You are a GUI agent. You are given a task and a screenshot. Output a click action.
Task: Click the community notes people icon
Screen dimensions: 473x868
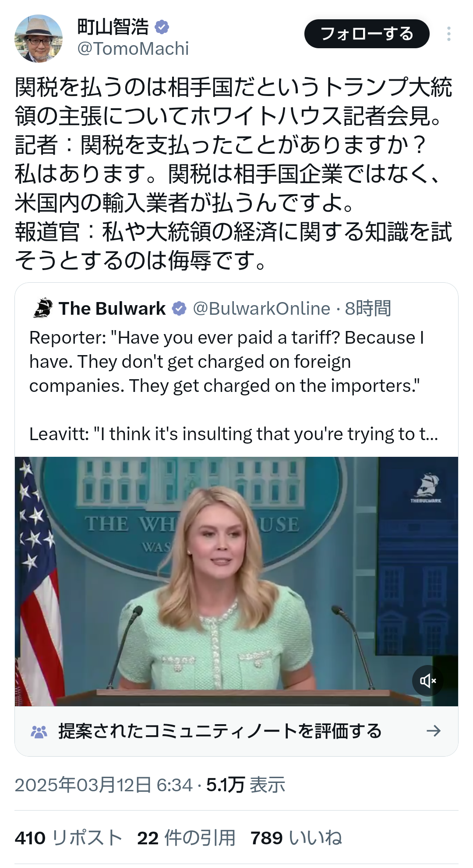(x=39, y=731)
